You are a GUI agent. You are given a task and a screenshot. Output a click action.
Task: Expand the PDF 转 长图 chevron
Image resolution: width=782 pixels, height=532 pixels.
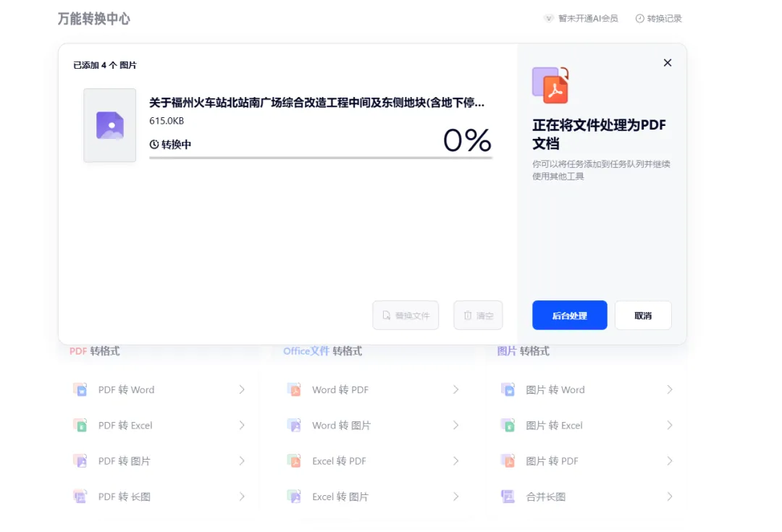(x=242, y=497)
